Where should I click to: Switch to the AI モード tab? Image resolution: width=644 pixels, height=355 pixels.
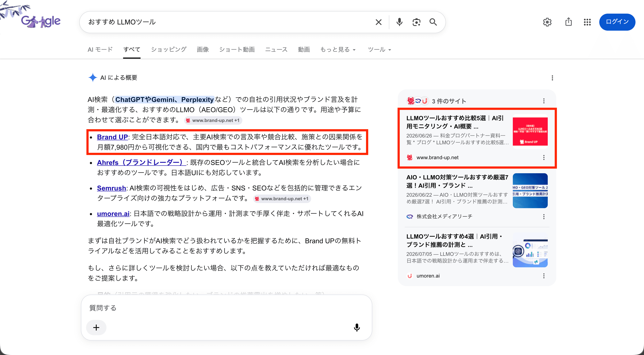coord(100,49)
